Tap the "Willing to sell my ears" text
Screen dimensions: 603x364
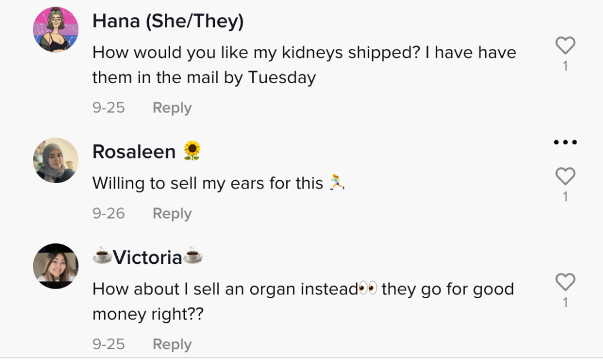click(x=208, y=183)
